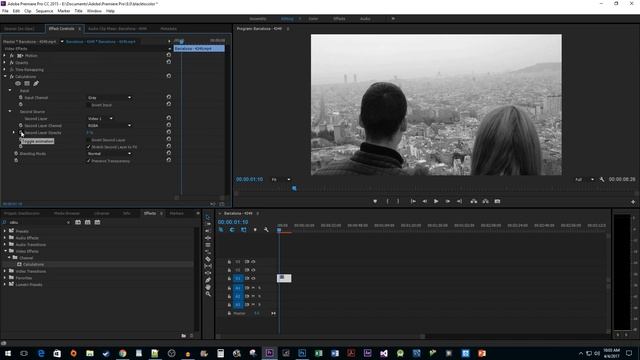Open Blending Mode dropdown showing Normal
640x360 pixels.
pyautogui.click(x=109, y=153)
